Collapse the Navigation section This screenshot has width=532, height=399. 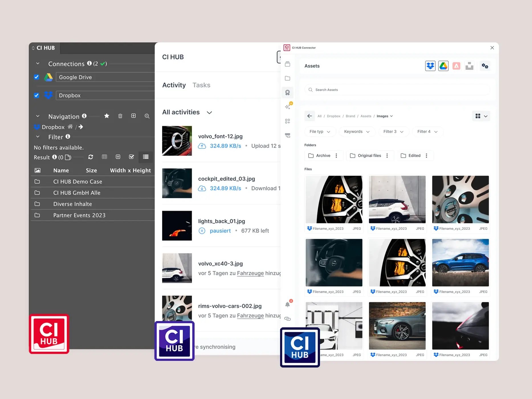point(38,116)
